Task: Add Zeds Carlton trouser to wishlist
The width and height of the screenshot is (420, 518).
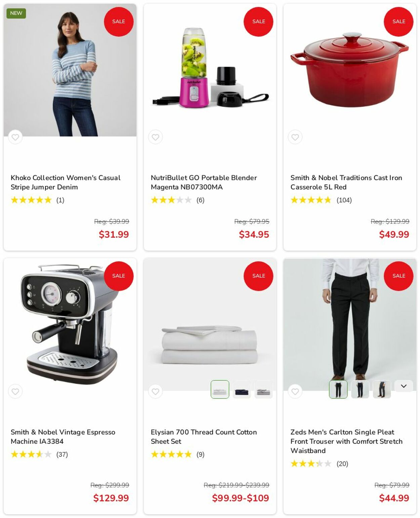Action: 295,391
